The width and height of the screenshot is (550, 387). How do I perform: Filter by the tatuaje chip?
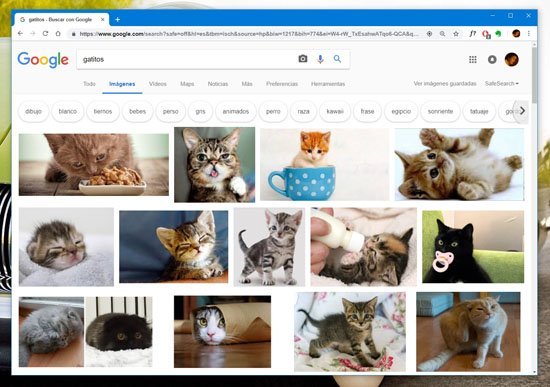[479, 111]
